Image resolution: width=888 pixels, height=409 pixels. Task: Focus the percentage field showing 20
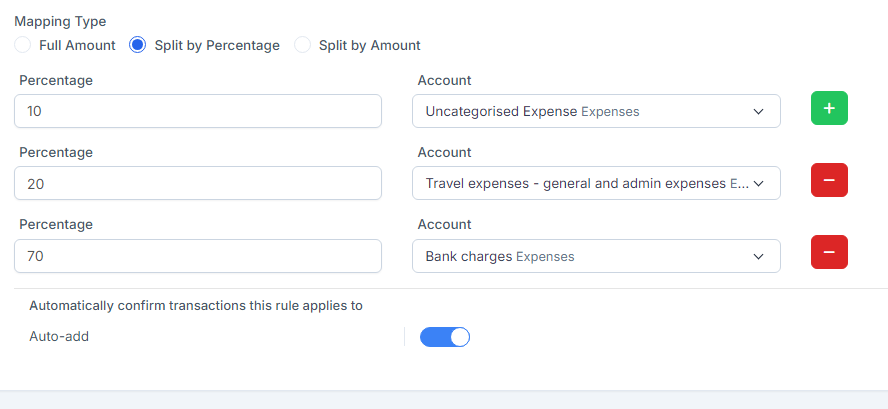(x=198, y=184)
